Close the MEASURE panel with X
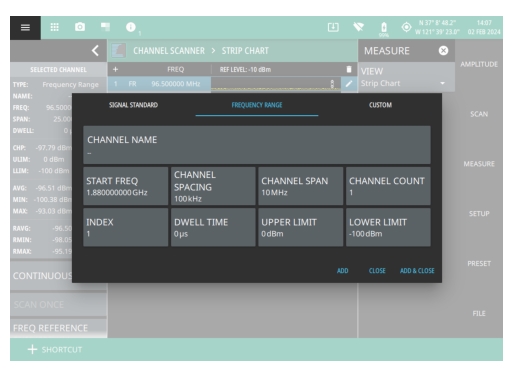Image resolution: width=521 pixels, height=373 pixels. coord(443,51)
